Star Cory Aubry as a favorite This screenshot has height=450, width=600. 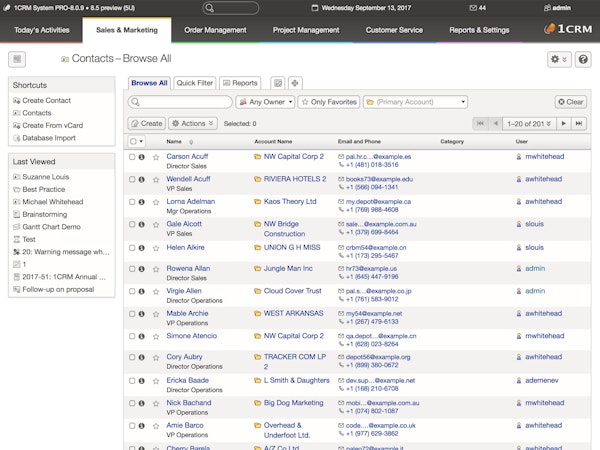tap(156, 358)
